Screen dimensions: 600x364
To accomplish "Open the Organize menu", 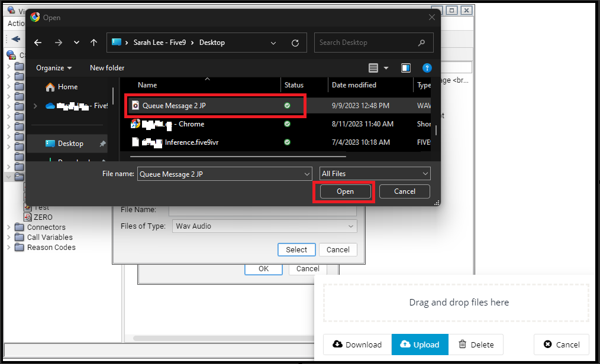I will pos(54,68).
